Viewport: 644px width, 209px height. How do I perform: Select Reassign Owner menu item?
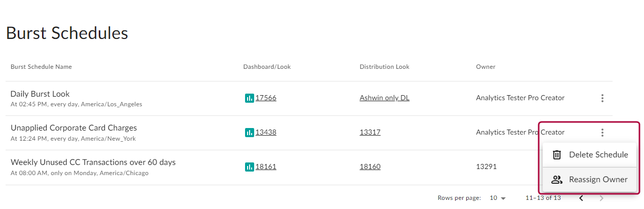tap(598, 180)
